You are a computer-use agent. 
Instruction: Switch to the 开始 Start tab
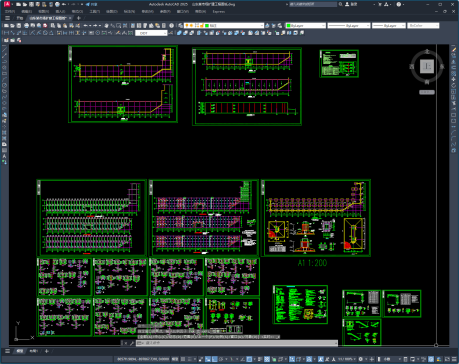tap(20, 18)
